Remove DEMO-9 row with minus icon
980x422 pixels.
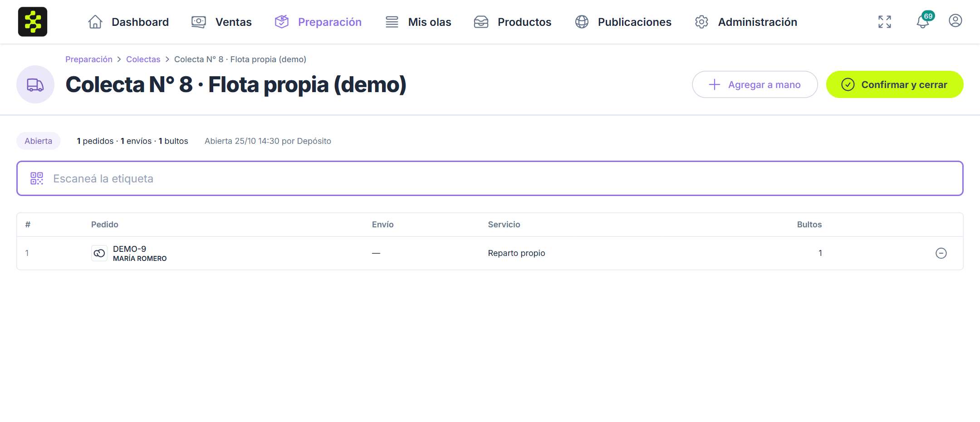click(941, 253)
